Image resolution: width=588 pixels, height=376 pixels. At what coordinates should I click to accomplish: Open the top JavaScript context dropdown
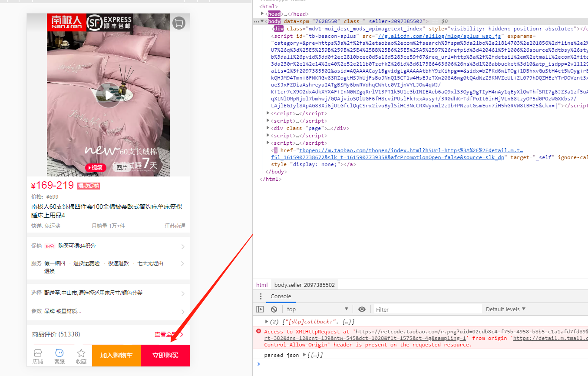tap(318, 309)
